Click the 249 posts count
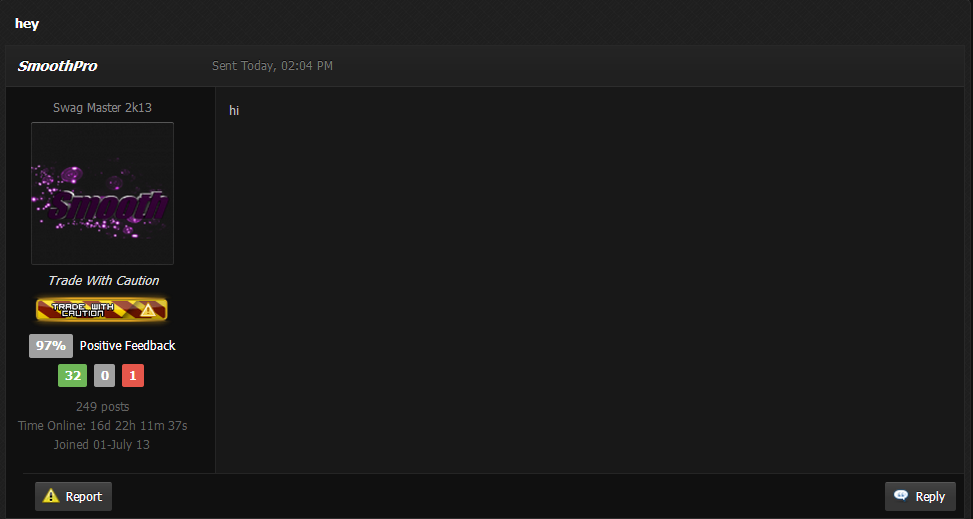Image resolution: width=973 pixels, height=519 pixels. tap(102, 407)
